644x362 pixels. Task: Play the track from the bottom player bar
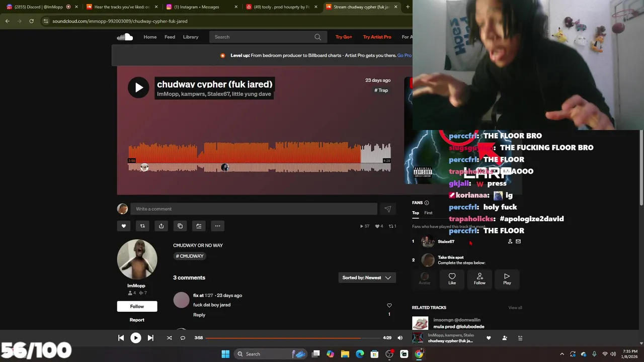[136, 338]
